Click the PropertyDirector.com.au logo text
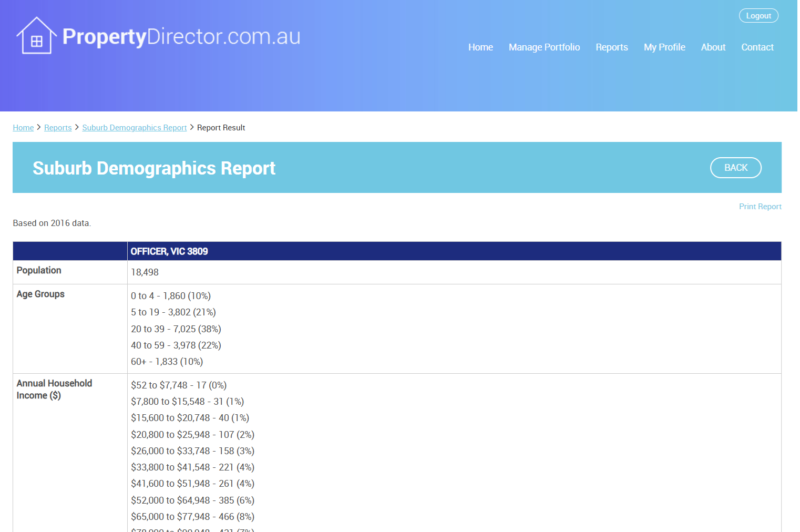This screenshot has height=532, width=800. [x=181, y=37]
